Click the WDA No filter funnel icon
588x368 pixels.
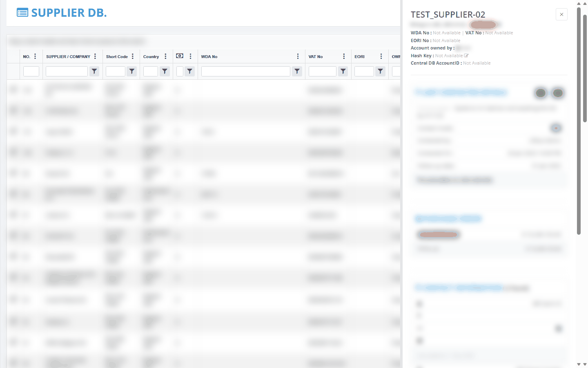(297, 71)
